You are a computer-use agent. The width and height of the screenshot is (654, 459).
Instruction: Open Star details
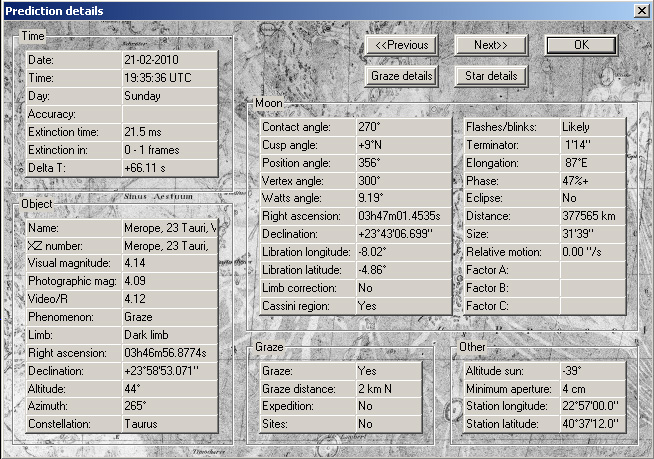point(491,76)
